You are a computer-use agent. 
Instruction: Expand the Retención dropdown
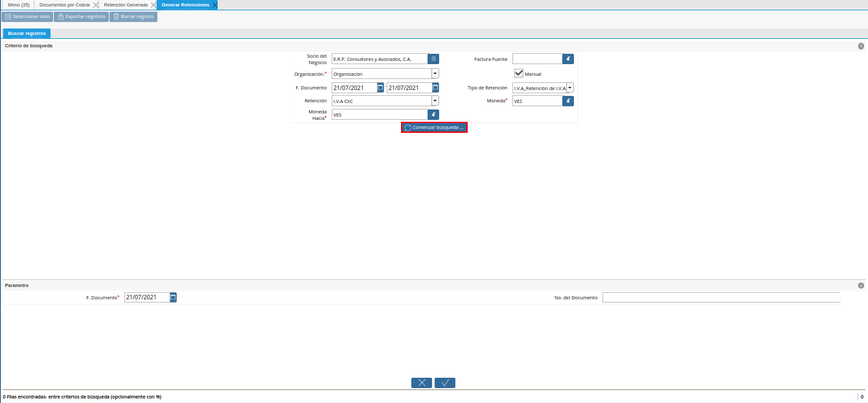tap(435, 100)
